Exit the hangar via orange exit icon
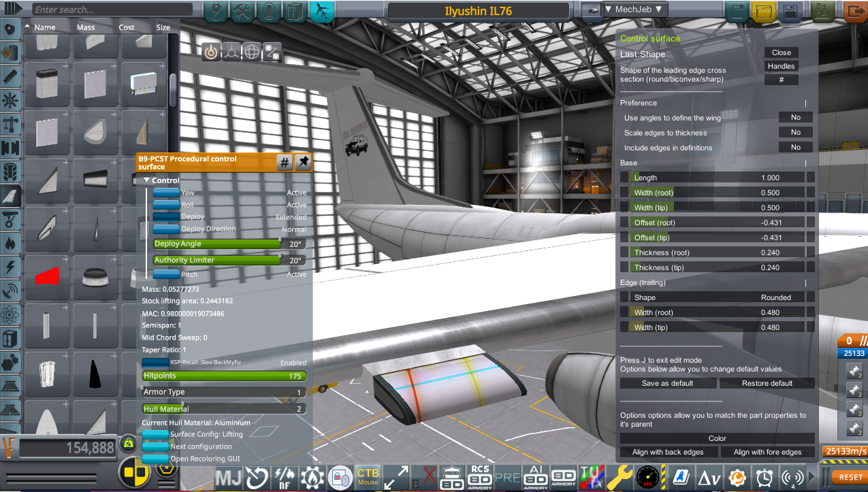Viewport: 868px width, 492px height. [x=855, y=11]
